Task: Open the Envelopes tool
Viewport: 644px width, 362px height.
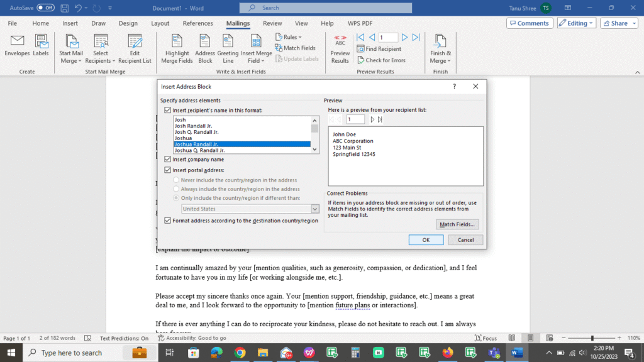Action: [17, 45]
